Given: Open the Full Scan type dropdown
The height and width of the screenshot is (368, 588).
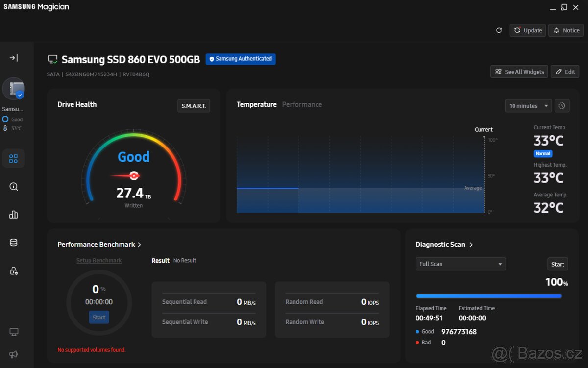Looking at the screenshot, I should 461,264.
